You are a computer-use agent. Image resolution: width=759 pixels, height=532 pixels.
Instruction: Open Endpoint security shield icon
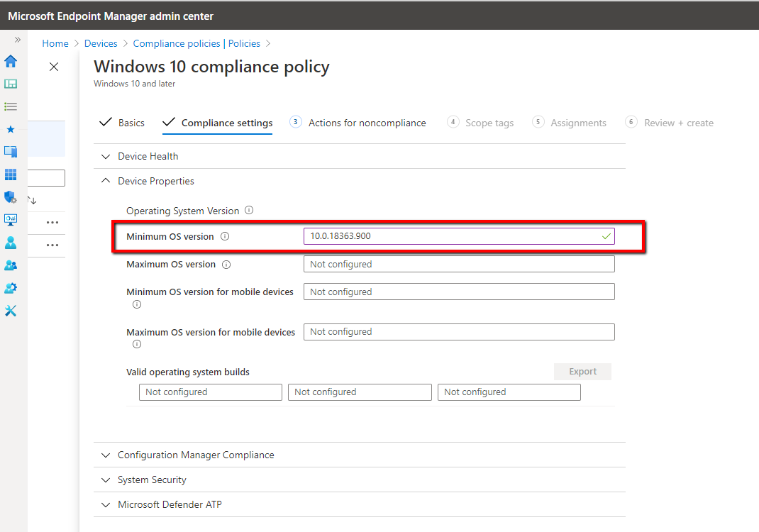coord(11,197)
